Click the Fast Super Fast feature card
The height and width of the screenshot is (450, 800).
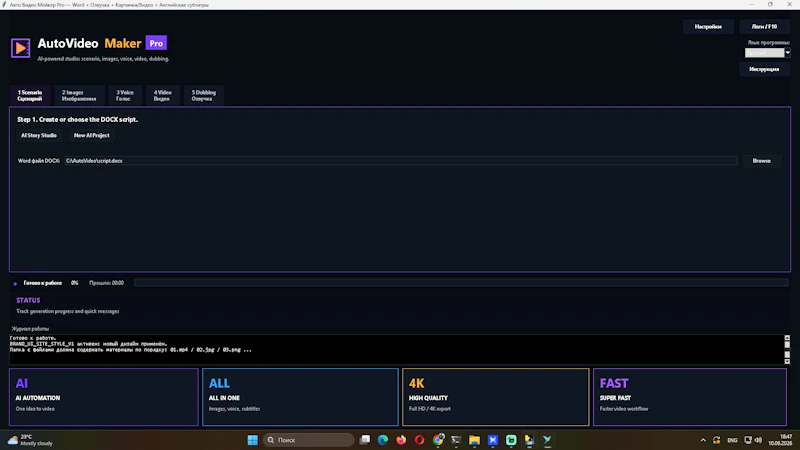tap(690, 397)
